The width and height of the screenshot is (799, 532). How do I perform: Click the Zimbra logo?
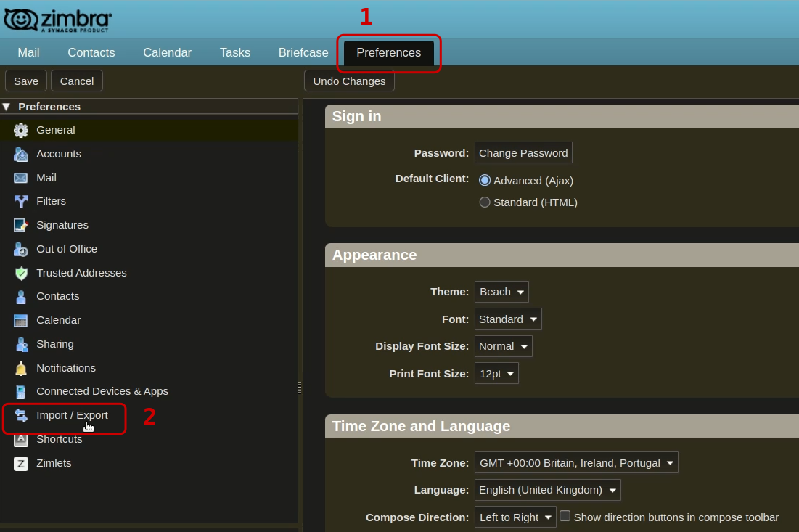click(x=58, y=20)
